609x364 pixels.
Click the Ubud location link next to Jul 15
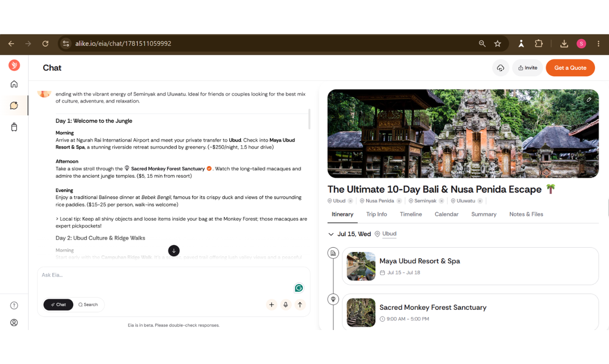point(389,234)
